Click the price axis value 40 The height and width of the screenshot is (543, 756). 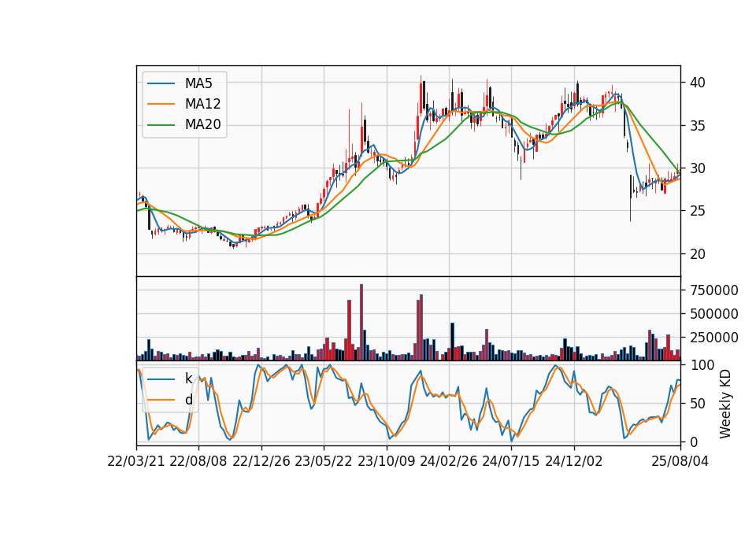pos(697,83)
